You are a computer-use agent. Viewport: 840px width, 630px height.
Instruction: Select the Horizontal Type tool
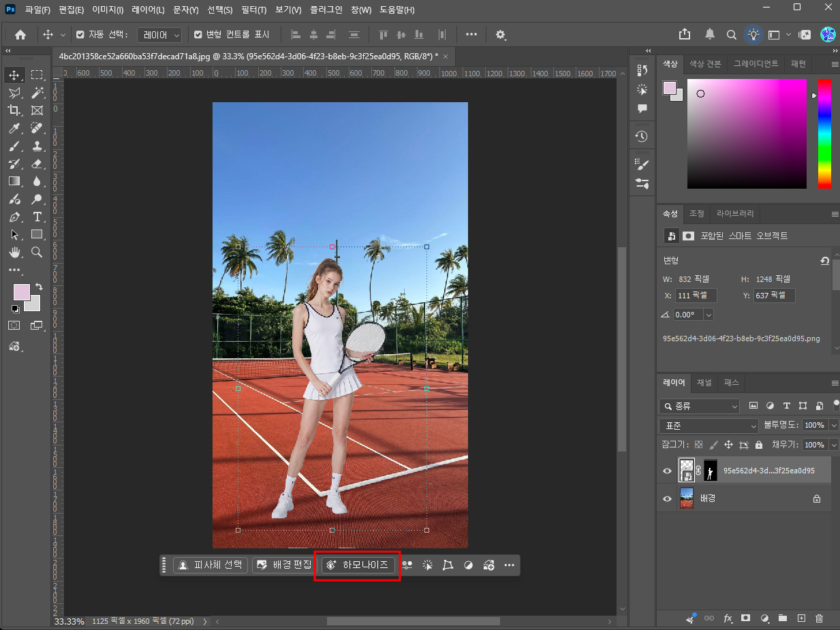pyautogui.click(x=37, y=217)
